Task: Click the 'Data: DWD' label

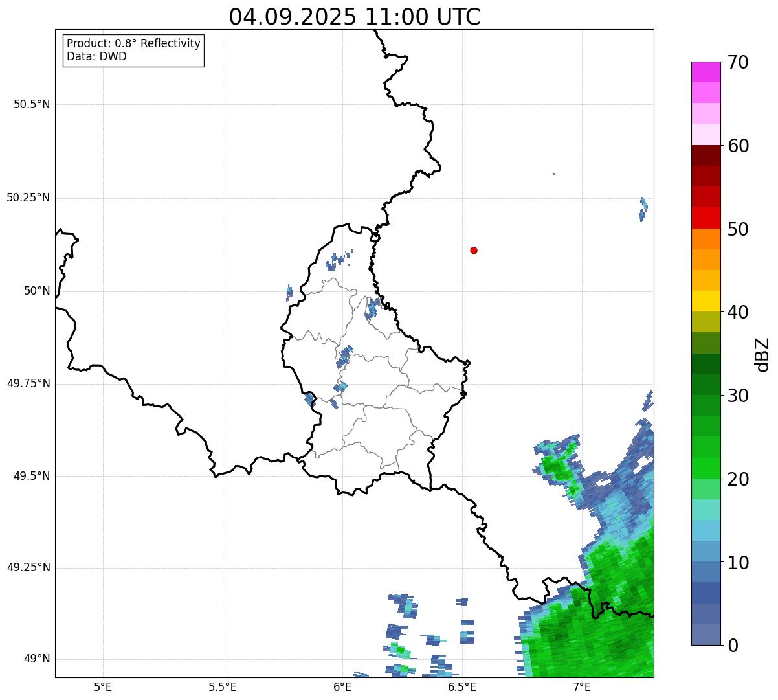Action: pyautogui.click(x=96, y=56)
